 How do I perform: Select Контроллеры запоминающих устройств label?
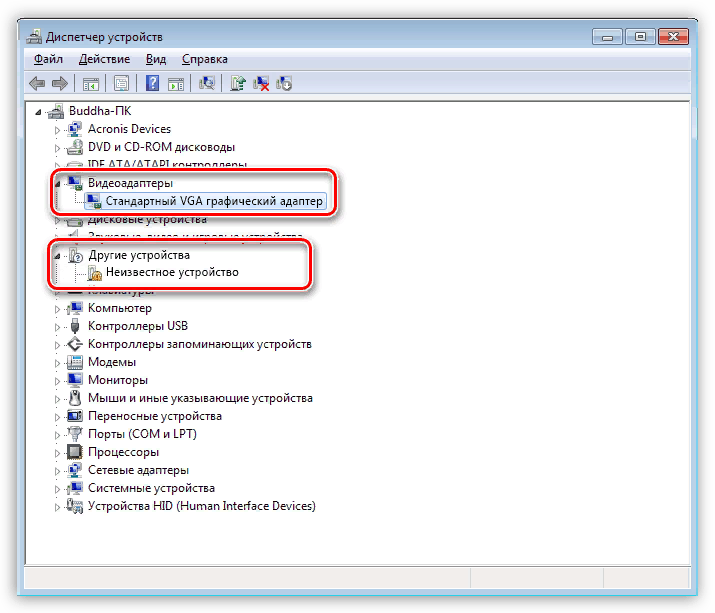200,344
